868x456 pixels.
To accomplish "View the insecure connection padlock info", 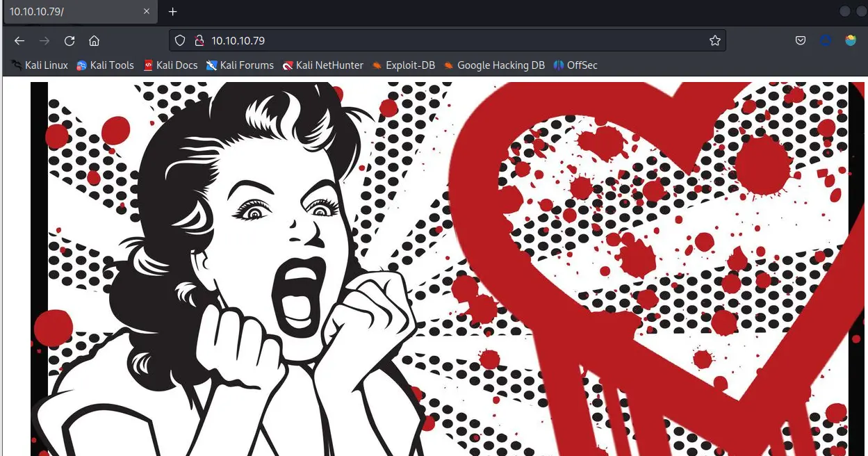I will pos(198,41).
